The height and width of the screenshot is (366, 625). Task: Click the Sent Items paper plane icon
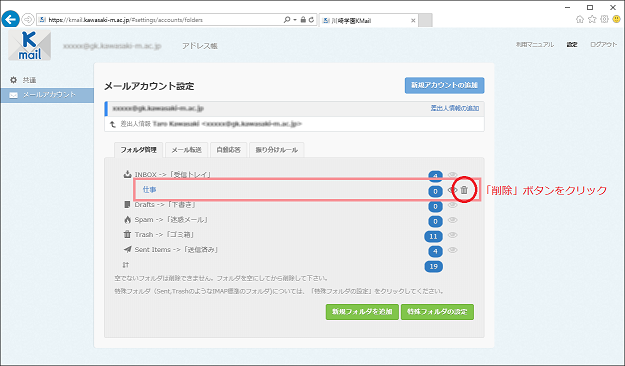point(127,250)
